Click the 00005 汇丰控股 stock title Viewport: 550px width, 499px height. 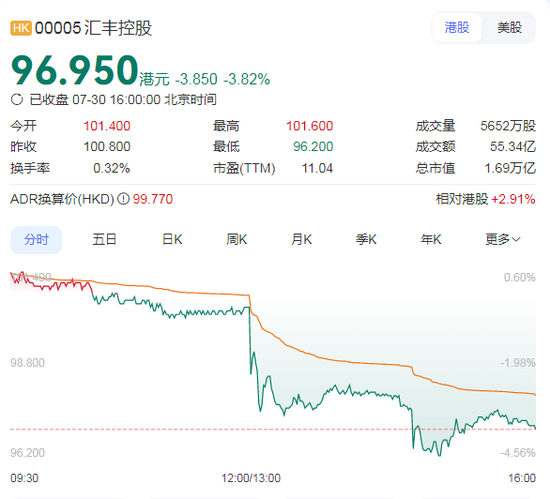(93, 28)
